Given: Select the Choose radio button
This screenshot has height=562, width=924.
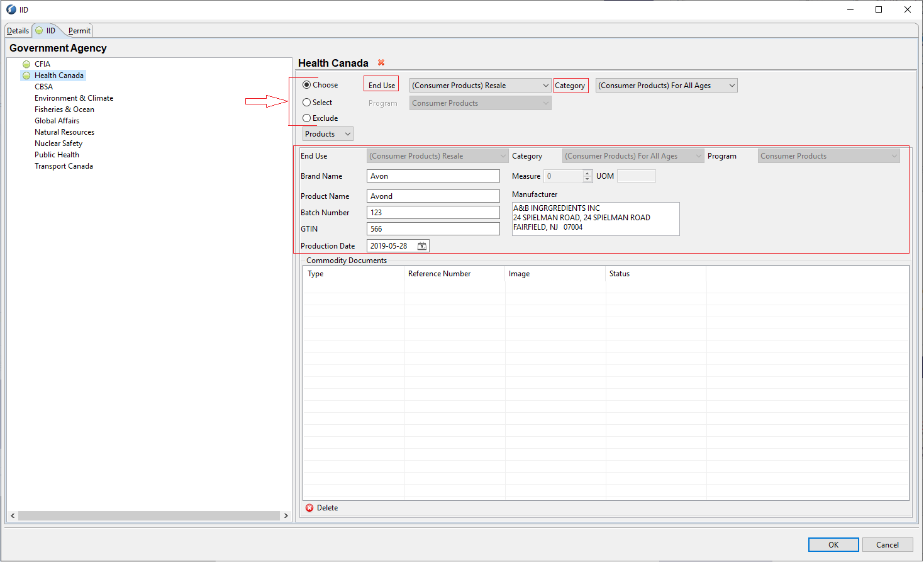Looking at the screenshot, I should (307, 85).
